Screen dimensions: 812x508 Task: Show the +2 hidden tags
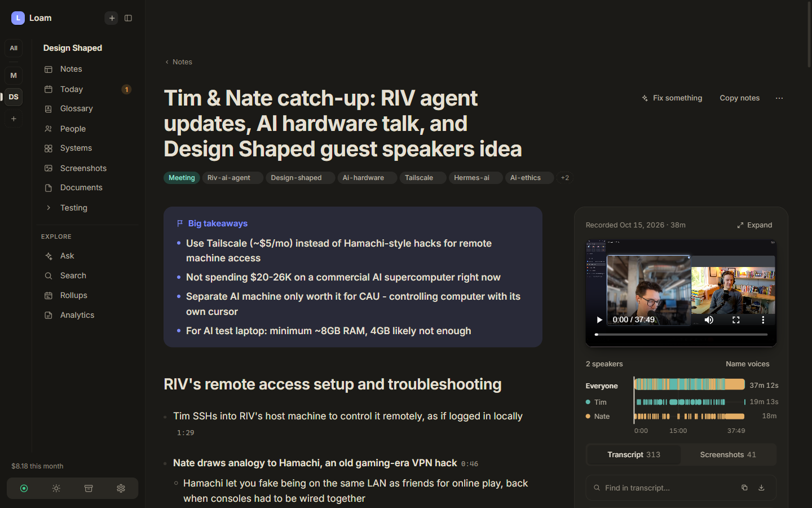point(565,178)
